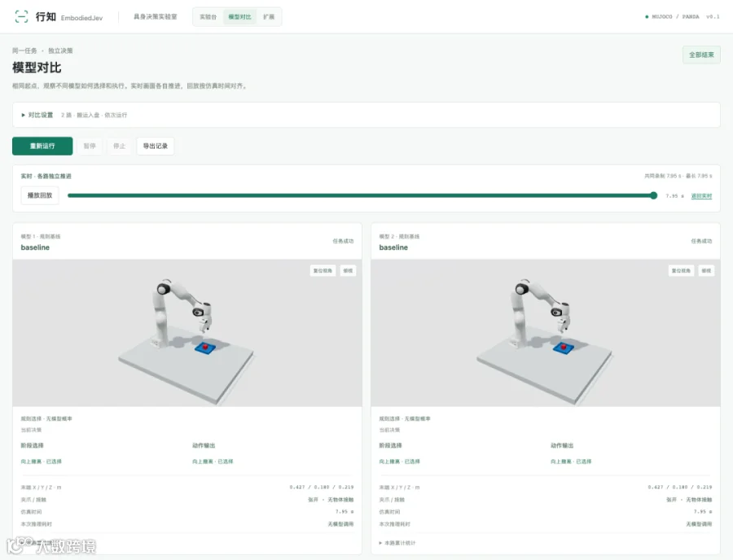The height and width of the screenshot is (560, 733).
Task: Click the 播放回放 button
Action: (x=40, y=195)
